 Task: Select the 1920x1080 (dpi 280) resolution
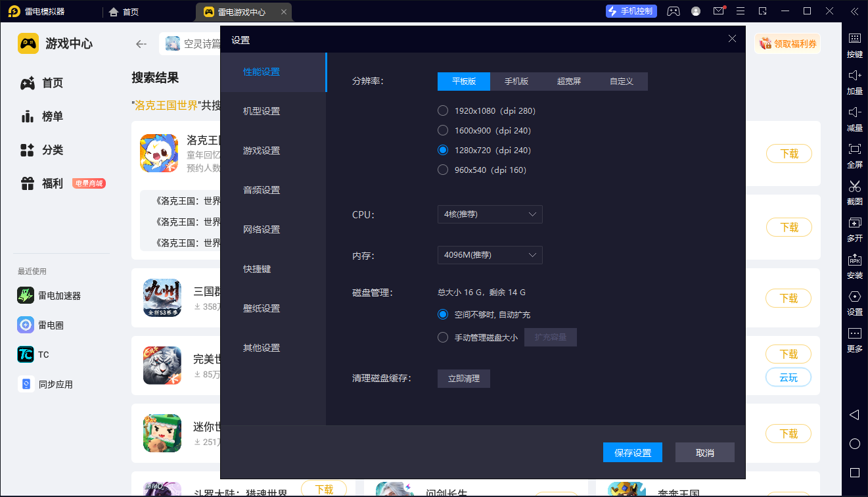pos(487,111)
